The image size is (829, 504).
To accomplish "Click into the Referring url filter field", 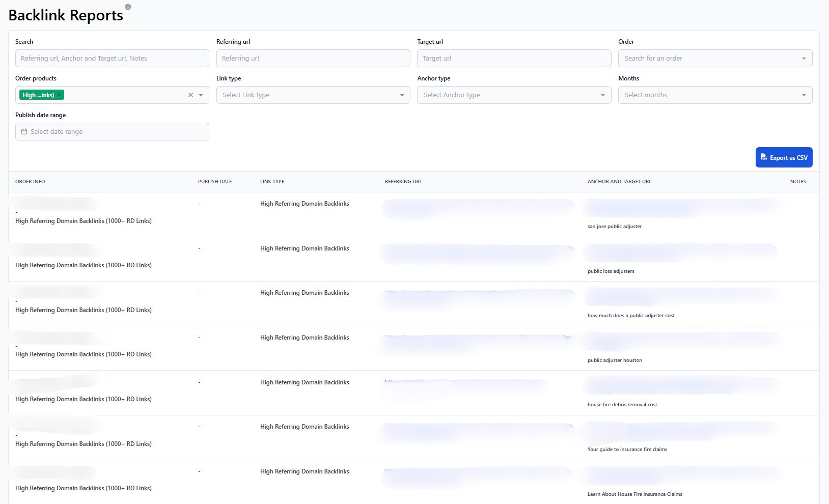I will 313,59.
